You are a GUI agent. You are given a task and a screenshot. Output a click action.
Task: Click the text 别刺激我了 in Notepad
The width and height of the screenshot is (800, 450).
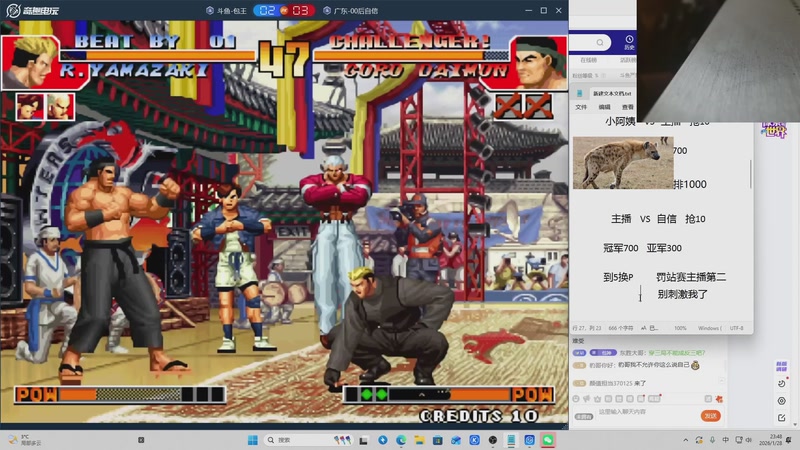682,294
